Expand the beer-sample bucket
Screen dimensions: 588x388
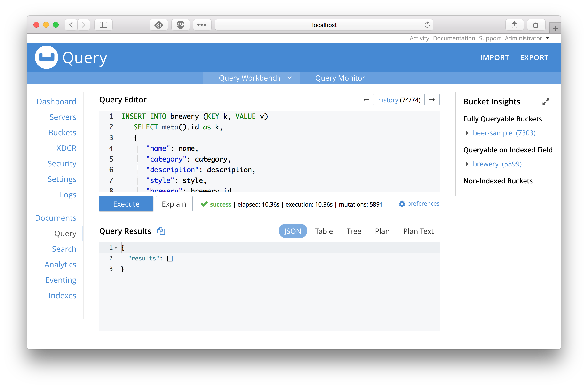467,133
